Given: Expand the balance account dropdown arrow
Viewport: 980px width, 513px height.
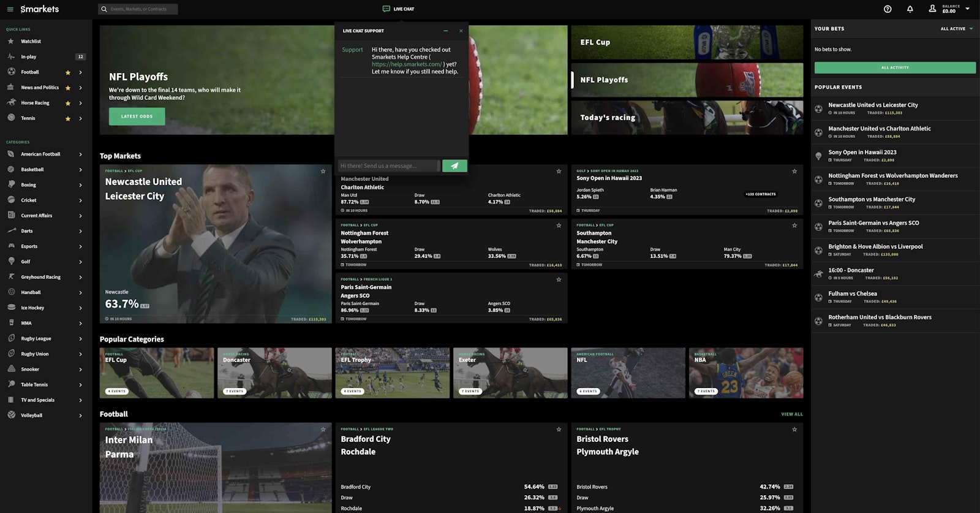Looking at the screenshot, I should pyautogui.click(x=967, y=9).
